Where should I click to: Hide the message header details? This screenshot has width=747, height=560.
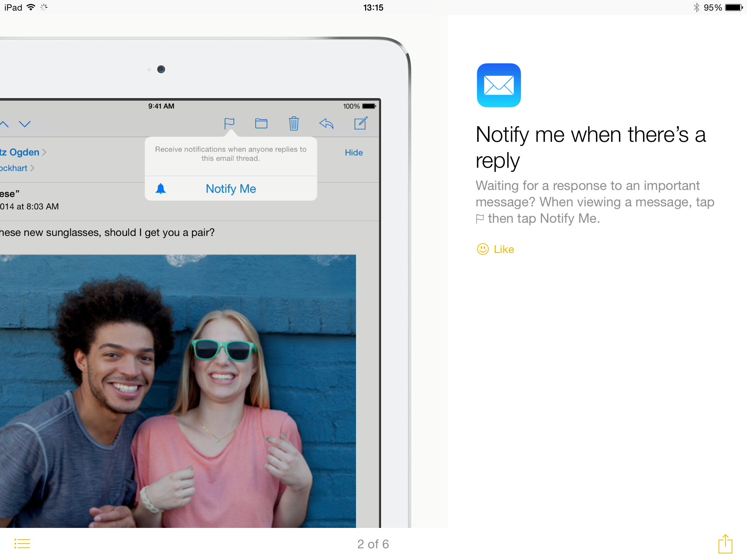(x=353, y=152)
